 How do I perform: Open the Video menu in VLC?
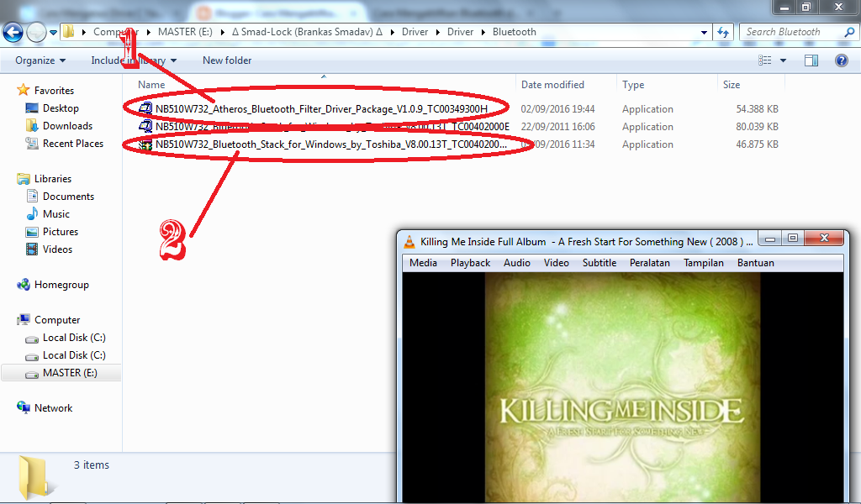[x=557, y=263]
